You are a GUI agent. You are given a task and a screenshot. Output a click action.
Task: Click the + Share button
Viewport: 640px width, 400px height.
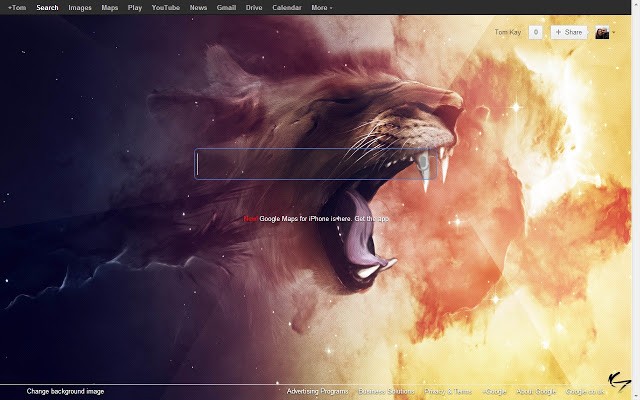569,32
